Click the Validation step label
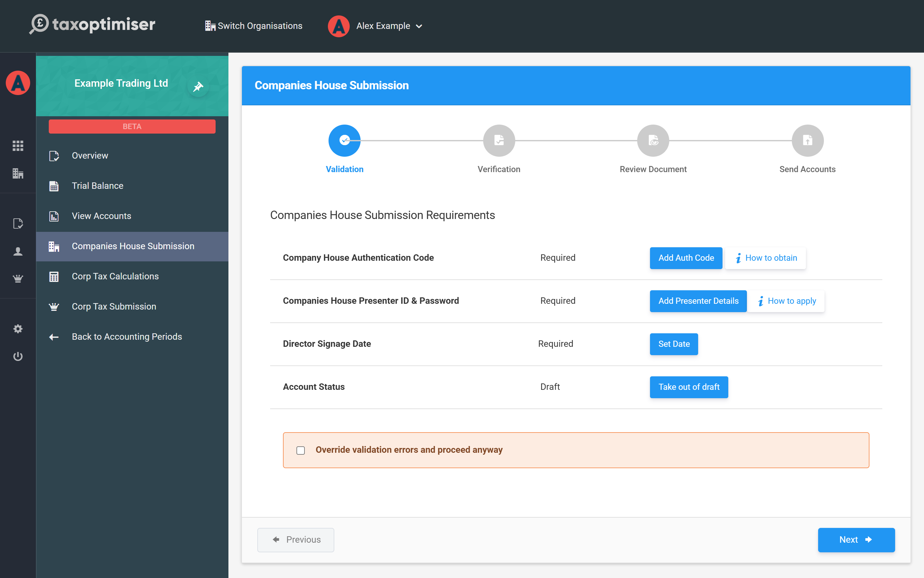The image size is (924, 578). point(344,169)
